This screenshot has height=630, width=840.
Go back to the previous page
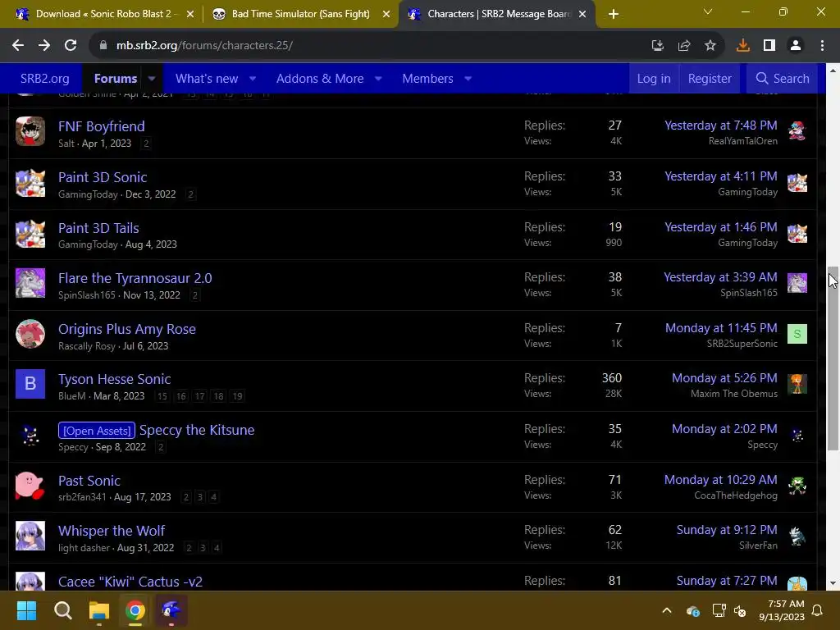click(18, 46)
